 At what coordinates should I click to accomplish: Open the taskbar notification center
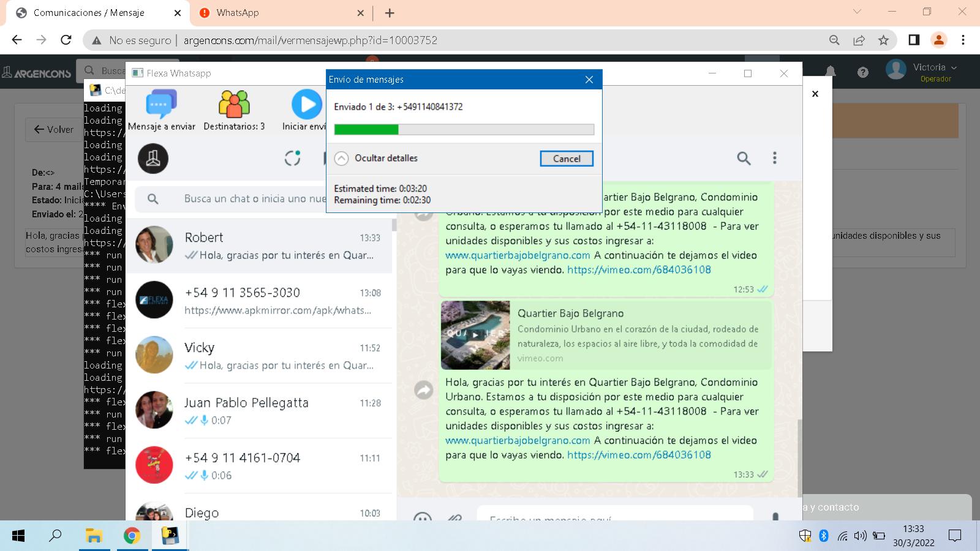click(x=955, y=536)
